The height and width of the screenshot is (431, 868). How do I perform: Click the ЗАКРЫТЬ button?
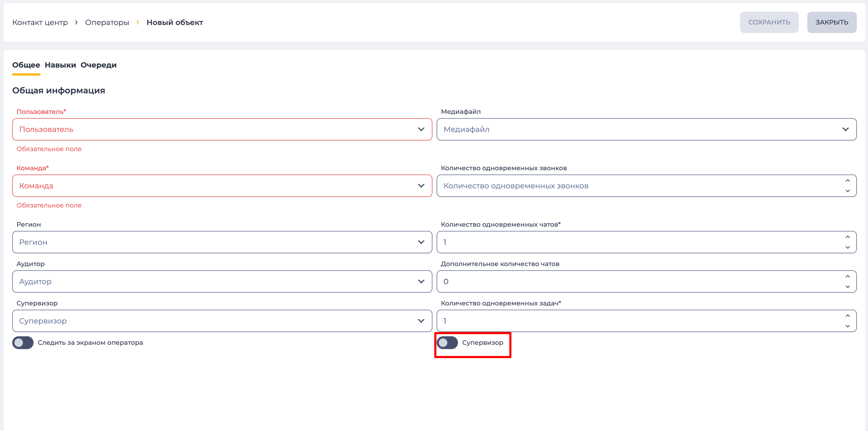point(832,22)
